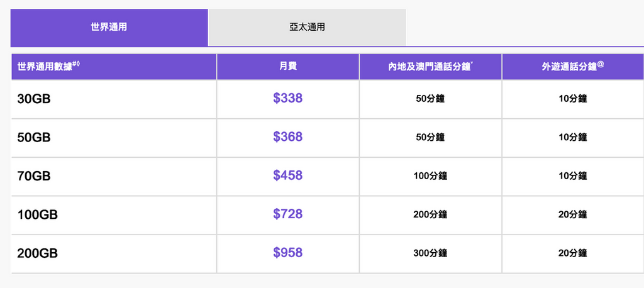This screenshot has height=288, width=644.
Task: Select the 內地及澳門通話分鐘 column header
Action: [430, 67]
